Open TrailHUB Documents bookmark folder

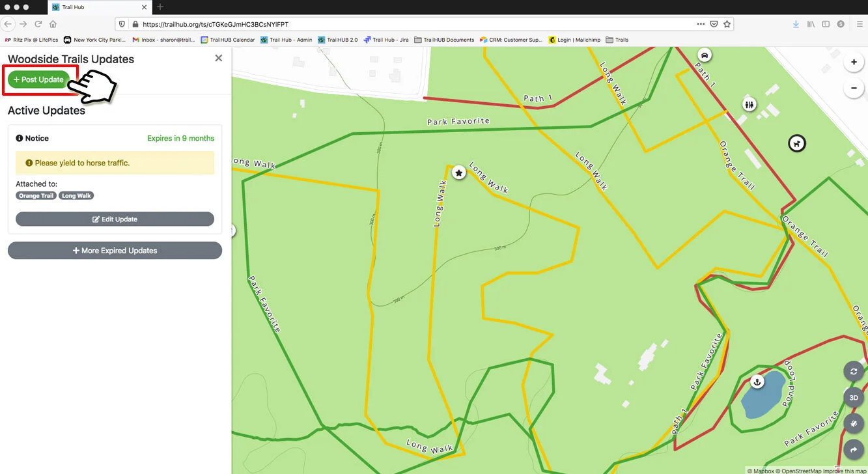coord(444,40)
